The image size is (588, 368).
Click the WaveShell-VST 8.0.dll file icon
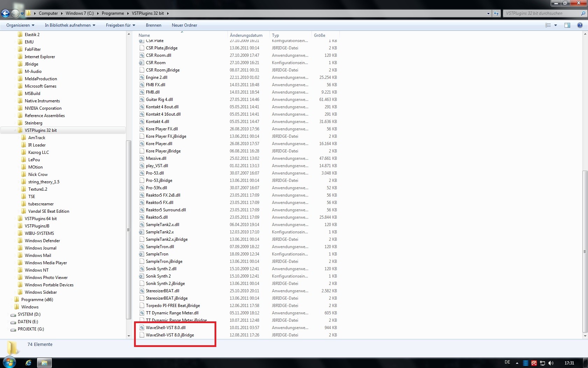coord(142,328)
